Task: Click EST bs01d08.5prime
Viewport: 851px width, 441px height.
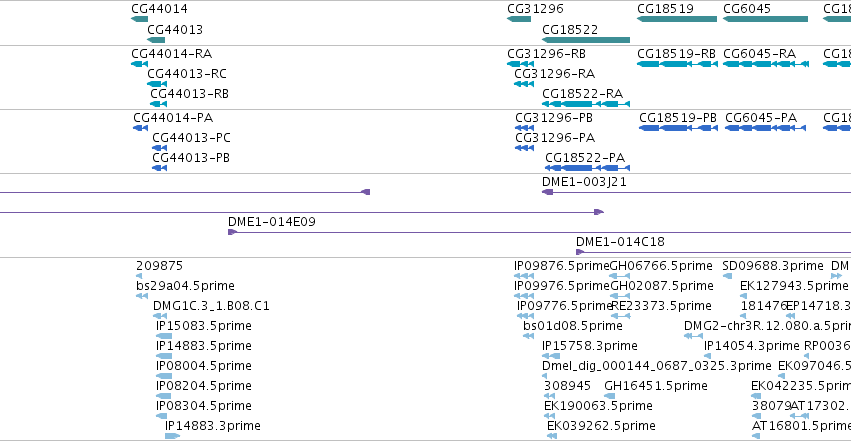Action: (529, 336)
